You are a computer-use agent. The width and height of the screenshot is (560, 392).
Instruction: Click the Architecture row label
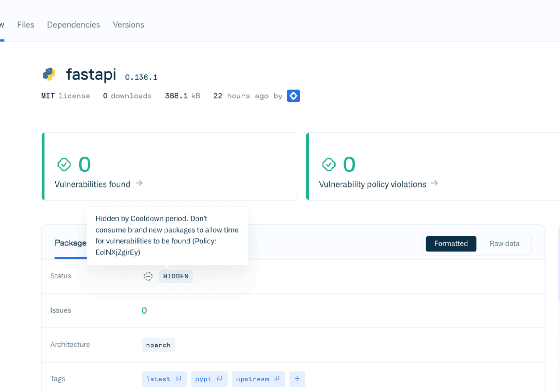click(70, 344)
